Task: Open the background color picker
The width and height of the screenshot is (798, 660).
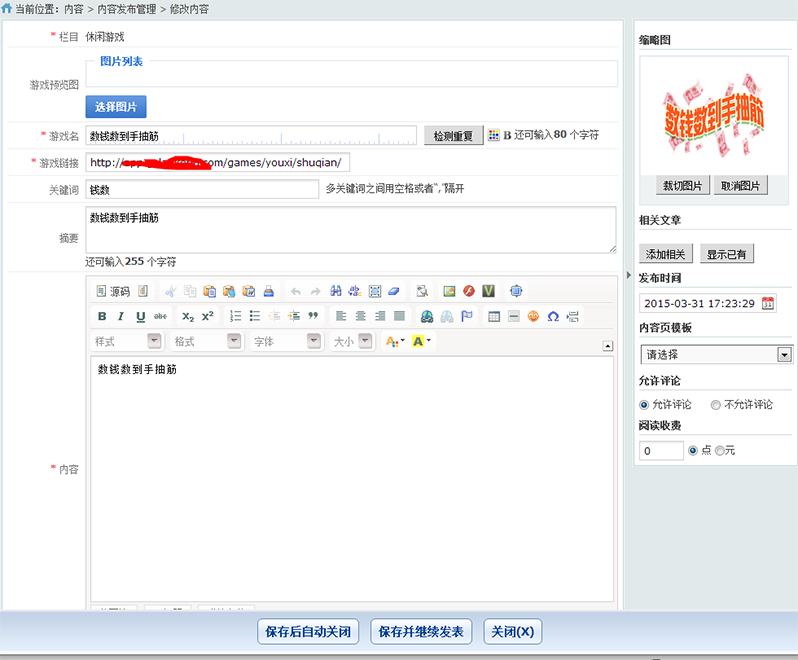Action: pyautogui.click(x=421, y=341)
